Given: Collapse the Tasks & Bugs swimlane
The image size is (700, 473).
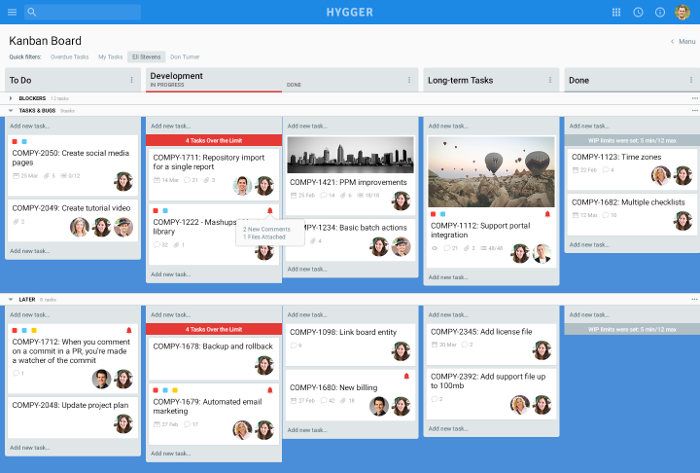Looking at the screenshot, I should tap(11, 110).
